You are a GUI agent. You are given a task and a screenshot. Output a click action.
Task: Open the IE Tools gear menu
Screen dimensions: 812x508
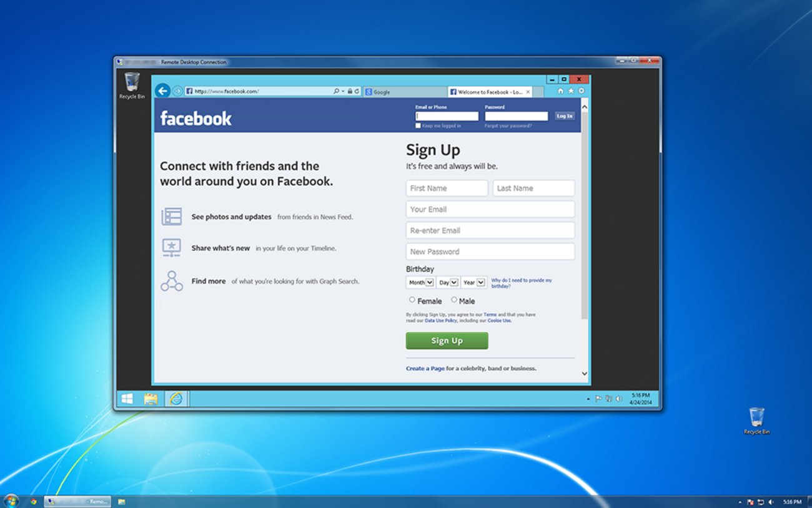pyautogui.click(x=581, y=91)
